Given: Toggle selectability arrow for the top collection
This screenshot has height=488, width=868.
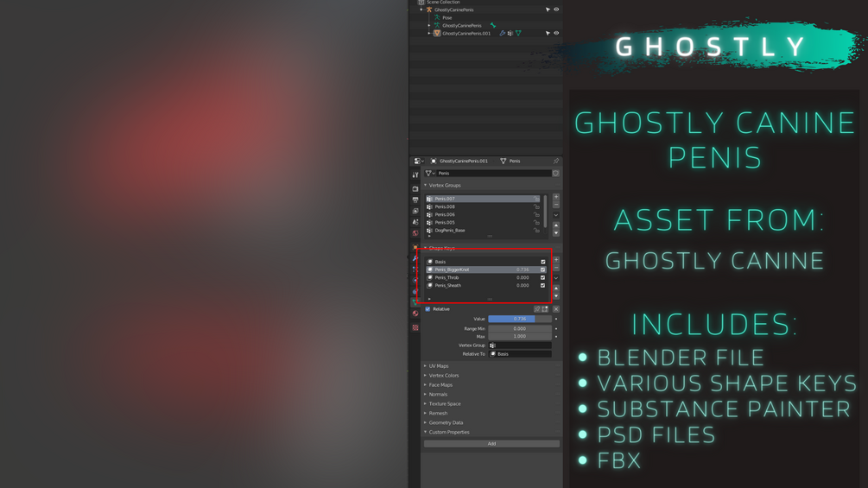Looking at the screenshot, I should (548, 10).
